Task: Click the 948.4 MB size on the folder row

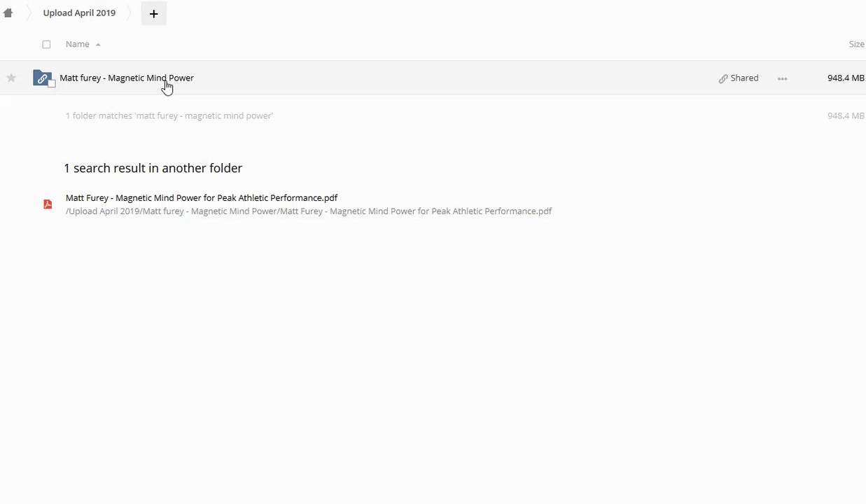Action: pyautogui.click(x=845, y=78)
